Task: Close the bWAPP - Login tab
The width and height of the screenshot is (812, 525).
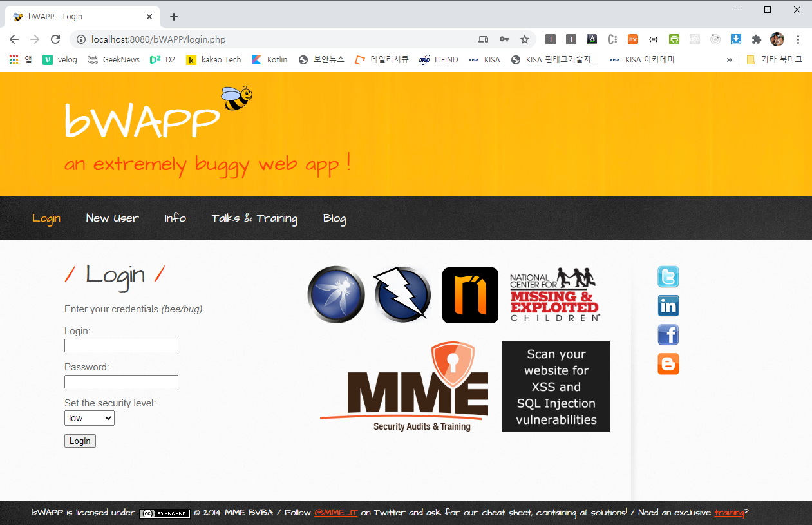Action: 149,17
